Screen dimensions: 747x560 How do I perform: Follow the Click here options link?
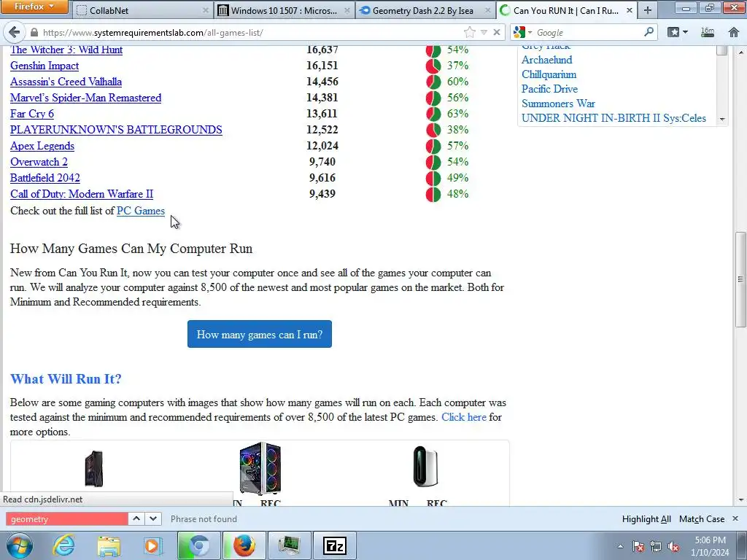point(463,417)
